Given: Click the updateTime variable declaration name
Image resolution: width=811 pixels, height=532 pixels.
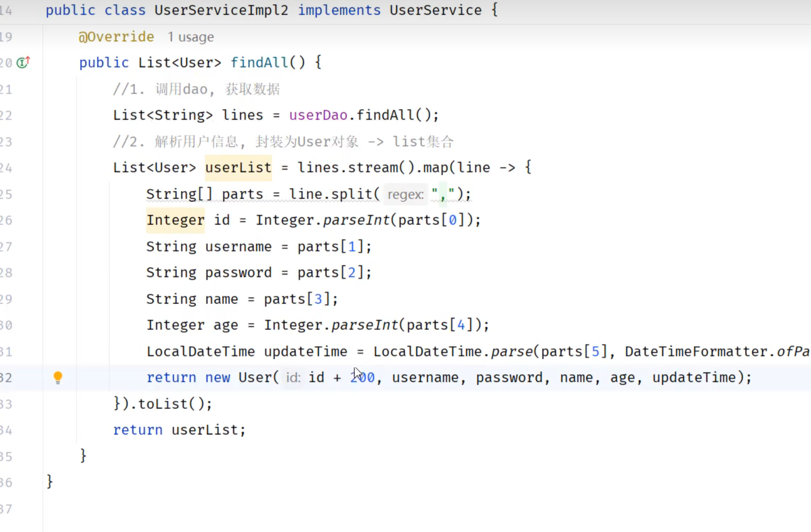Looking at the screenshot, I should [x=306, y=352].
